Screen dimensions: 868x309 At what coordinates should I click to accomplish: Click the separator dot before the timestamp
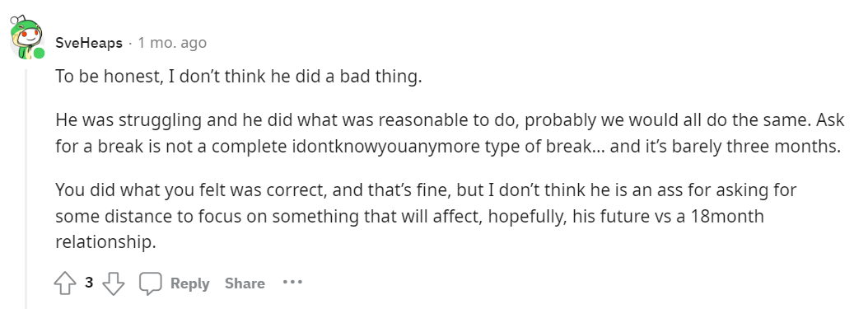click(x=130, y=43)
